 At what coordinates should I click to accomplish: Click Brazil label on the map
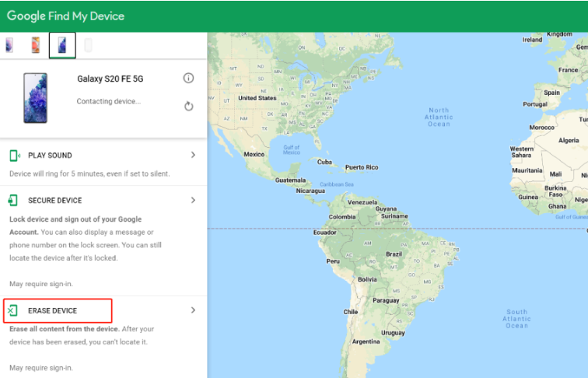pyautogui.click(x=394, y=254)
